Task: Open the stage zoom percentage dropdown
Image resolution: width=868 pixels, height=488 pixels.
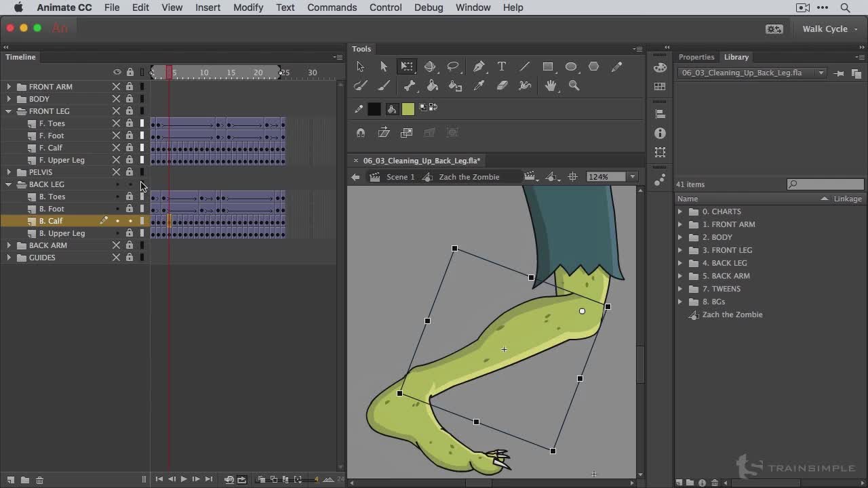Action: pos(632,177)
